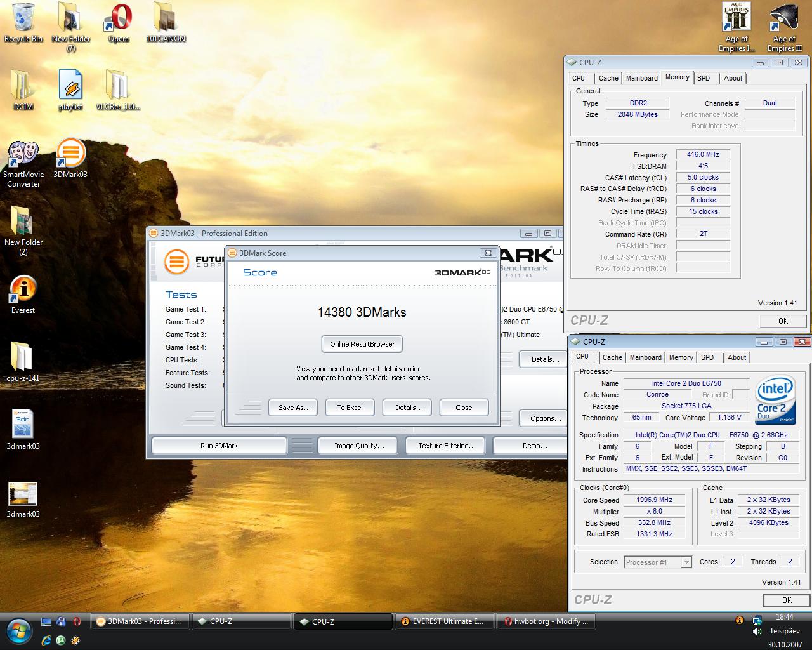Select the 3dmark03 screenshot image file
Viewport: 812px width, 650px height.
click(x=23, y=500)
